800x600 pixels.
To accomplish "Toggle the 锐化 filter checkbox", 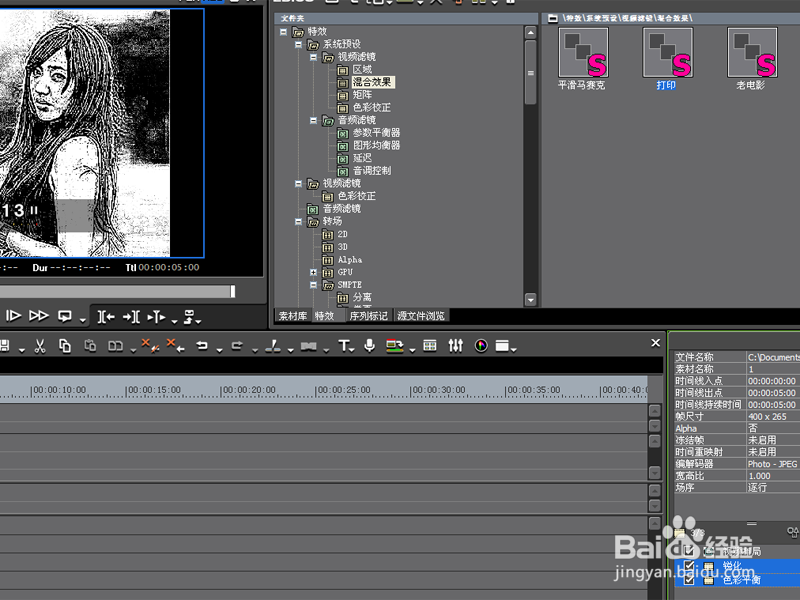I will pyautogui.click(x=689, y=566).
